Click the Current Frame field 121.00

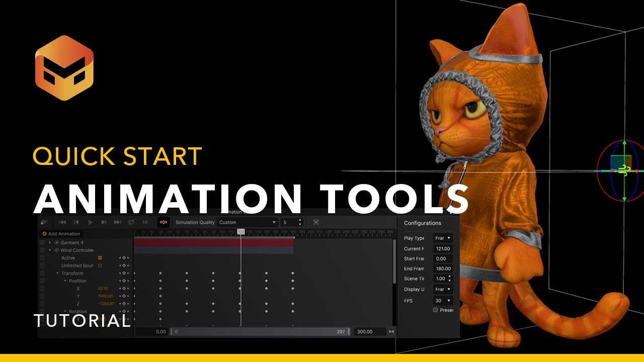click(443, 248)
